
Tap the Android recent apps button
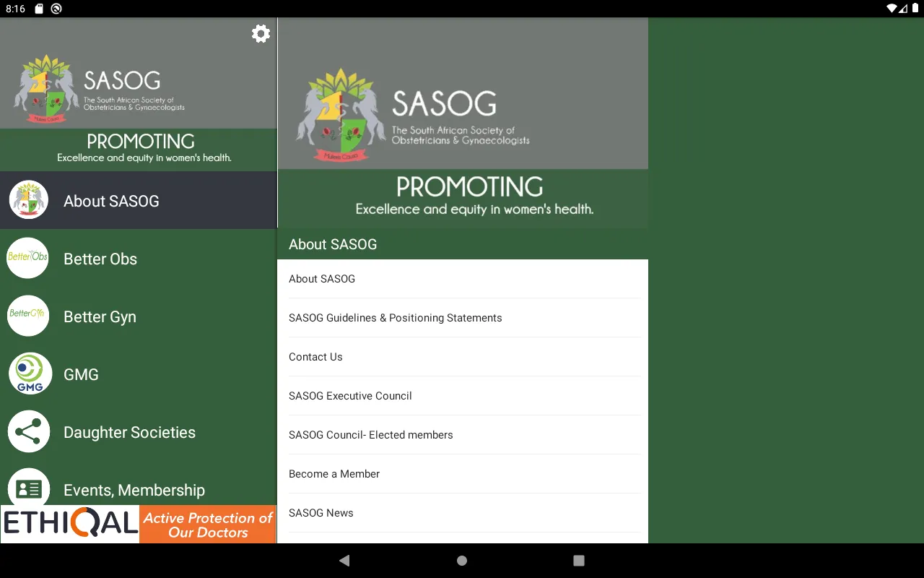point(578,561)
